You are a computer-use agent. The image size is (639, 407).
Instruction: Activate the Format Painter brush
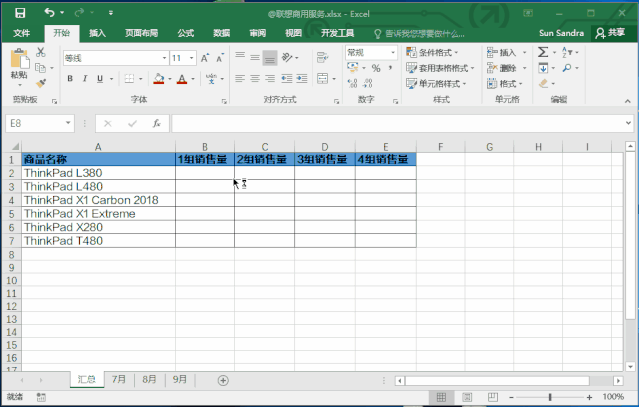coord(41,84)
